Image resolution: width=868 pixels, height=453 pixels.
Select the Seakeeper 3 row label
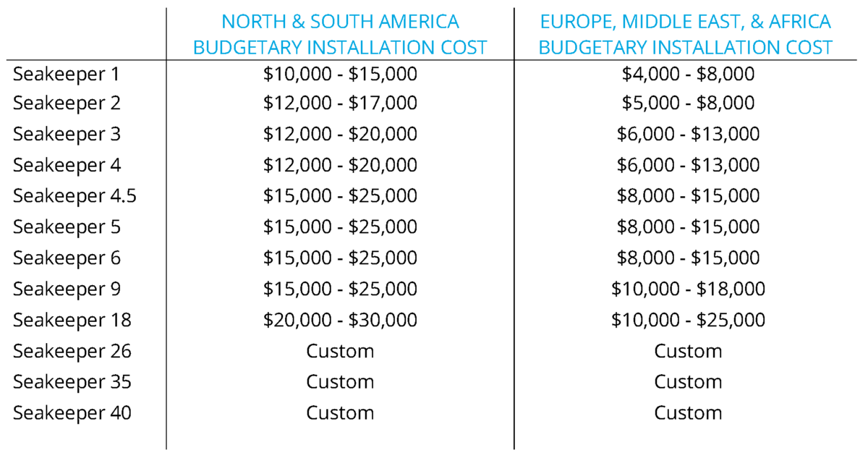(x=67, y=135)
